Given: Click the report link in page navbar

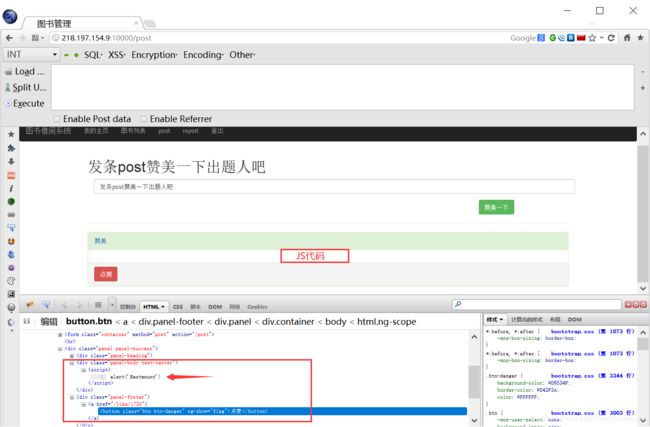Looking at the screenshot, I should coord(190,131).
